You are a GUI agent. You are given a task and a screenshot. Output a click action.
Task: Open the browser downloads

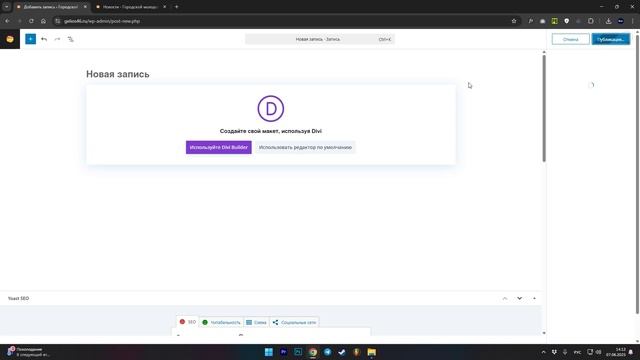(608, 21)
